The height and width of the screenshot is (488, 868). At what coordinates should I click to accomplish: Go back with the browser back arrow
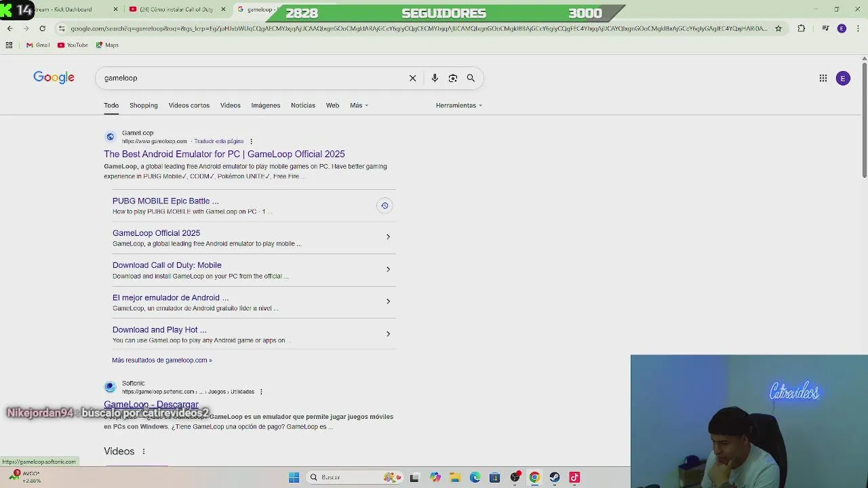pos(9,28)
